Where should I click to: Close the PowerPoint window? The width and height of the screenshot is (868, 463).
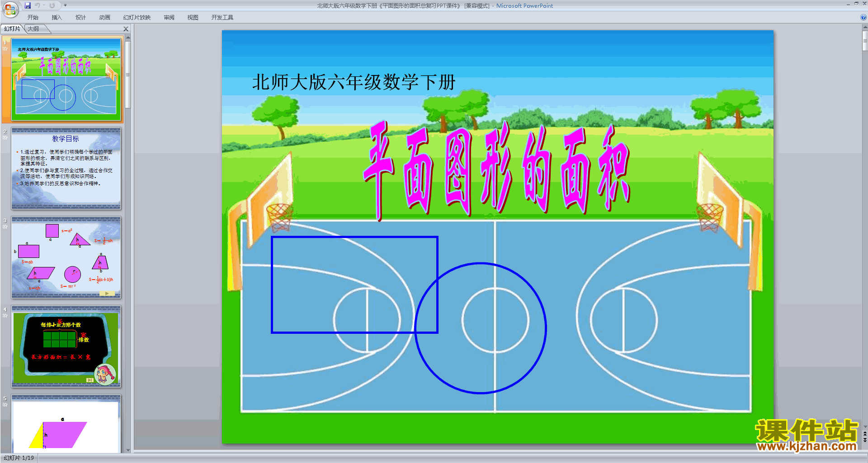(x=864, y=4)
